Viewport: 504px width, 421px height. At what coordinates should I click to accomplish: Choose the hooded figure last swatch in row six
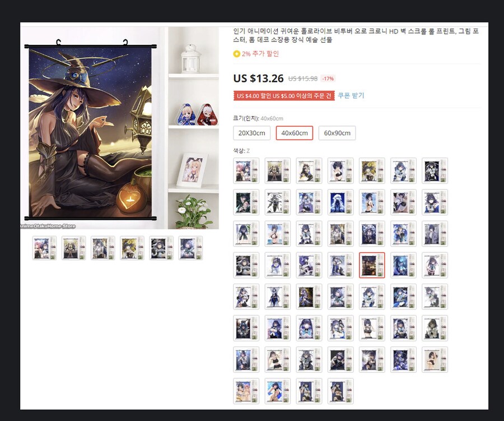(x=435, y=329)
